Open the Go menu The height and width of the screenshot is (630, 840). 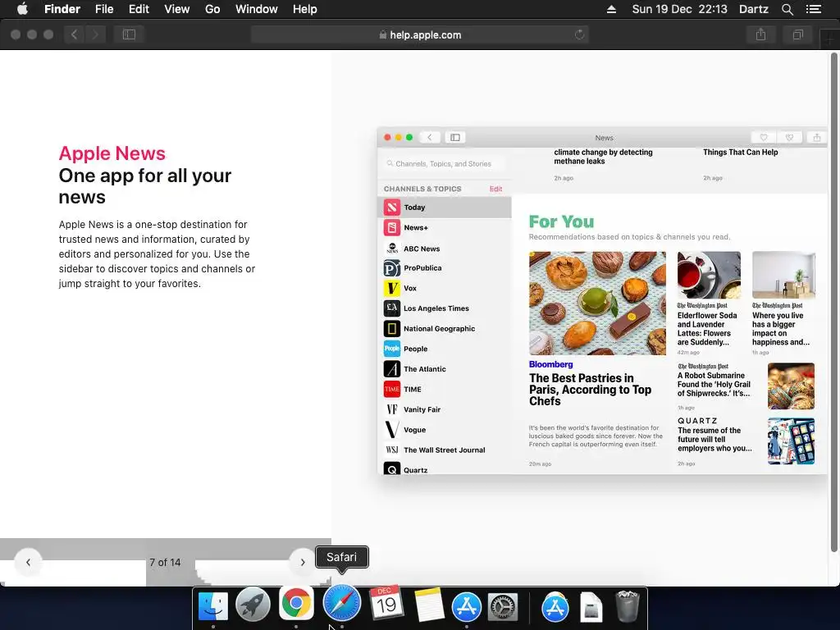(212, 9)
